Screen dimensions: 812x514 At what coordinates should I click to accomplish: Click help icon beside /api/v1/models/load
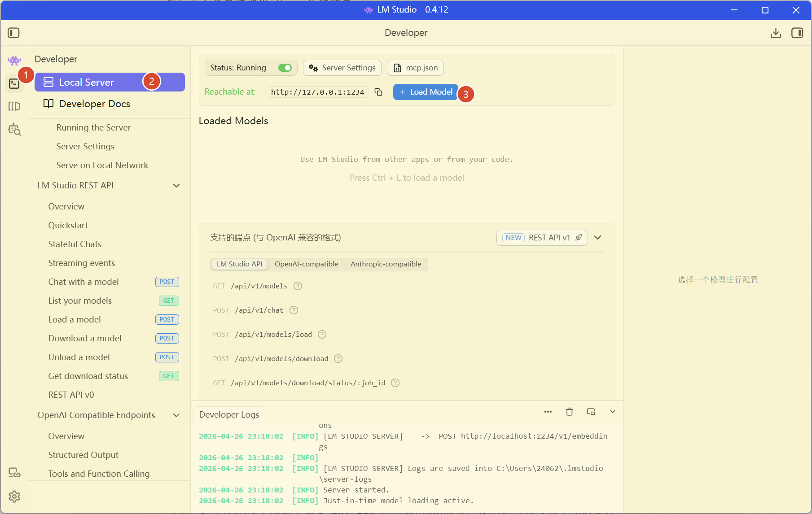coord(322,335)
